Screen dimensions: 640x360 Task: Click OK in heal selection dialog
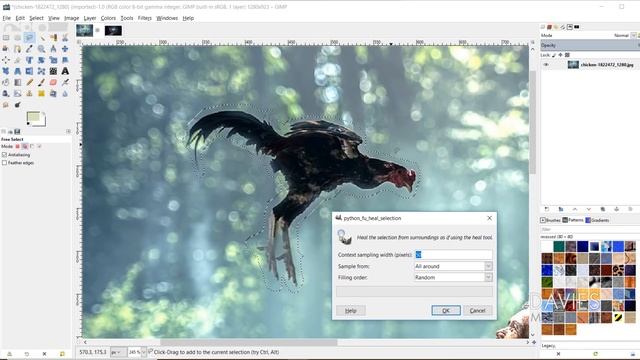click(x=446, y=311)
